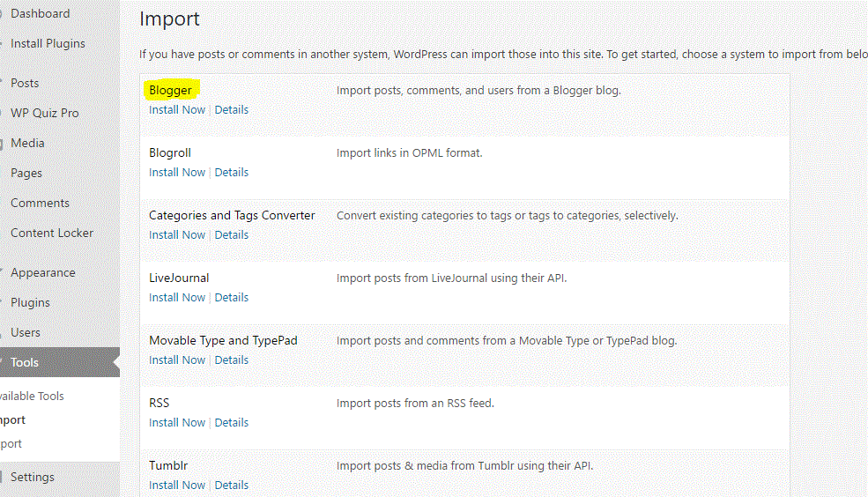Install the Blogger importer now

(177, 109)
